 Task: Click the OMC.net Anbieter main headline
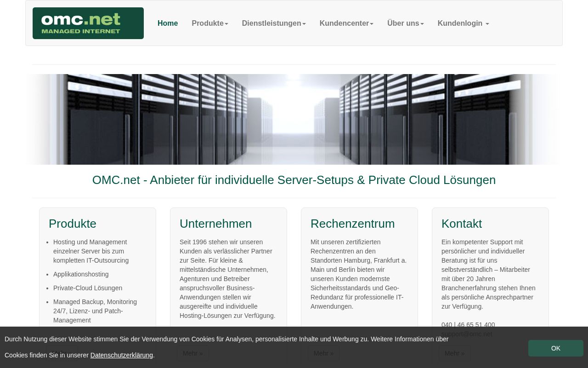pos(294,180)
